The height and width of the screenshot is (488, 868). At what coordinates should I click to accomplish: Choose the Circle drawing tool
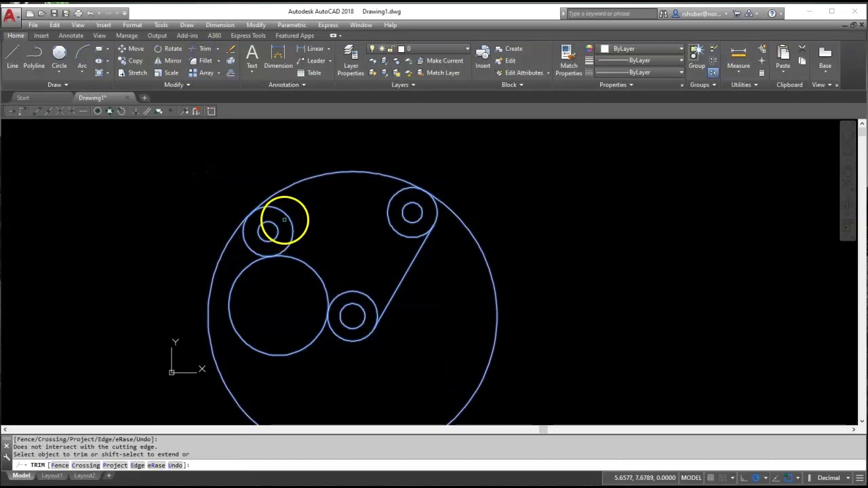(59, 57)
